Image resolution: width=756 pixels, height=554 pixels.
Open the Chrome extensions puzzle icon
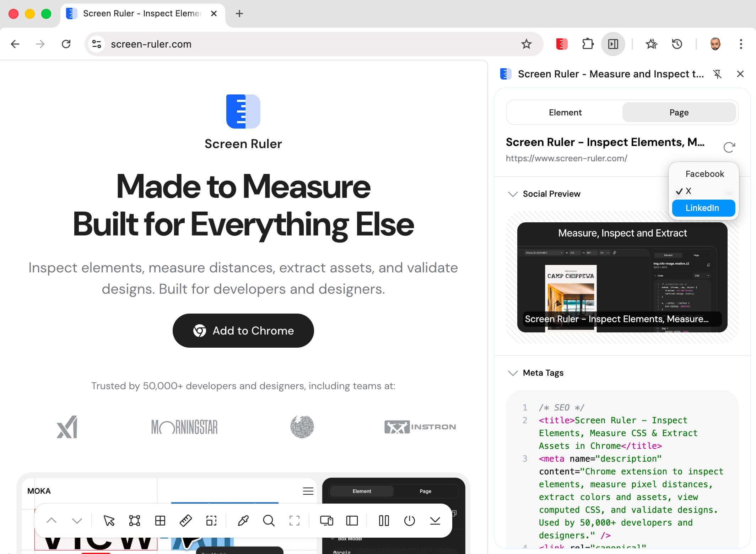588,44
